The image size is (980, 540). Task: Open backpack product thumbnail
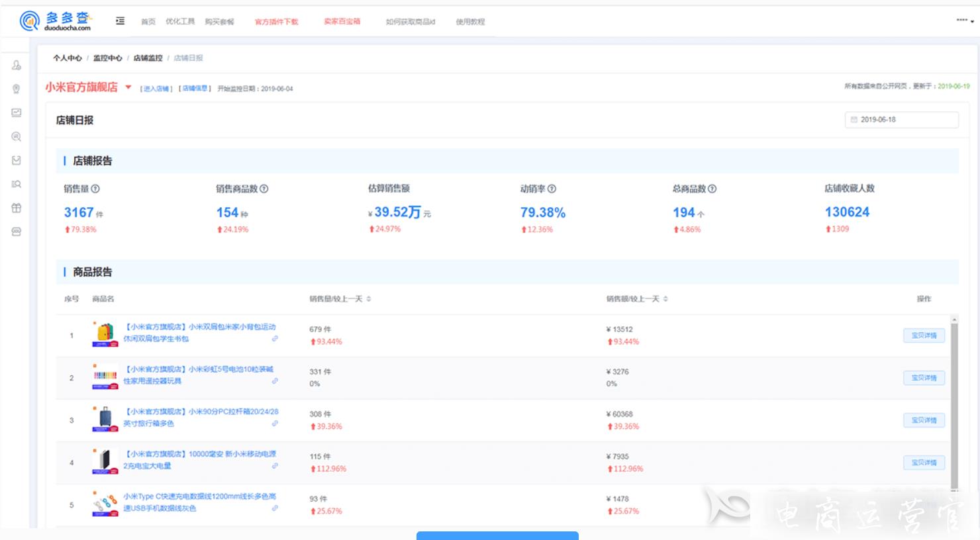coord(105,335)
